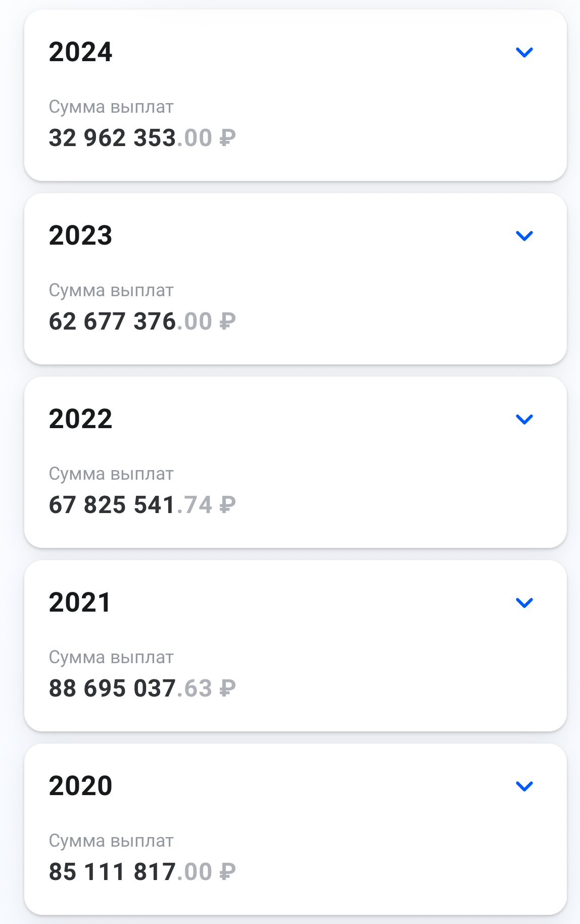Expand the 2024 card chevron

[524, 52]
